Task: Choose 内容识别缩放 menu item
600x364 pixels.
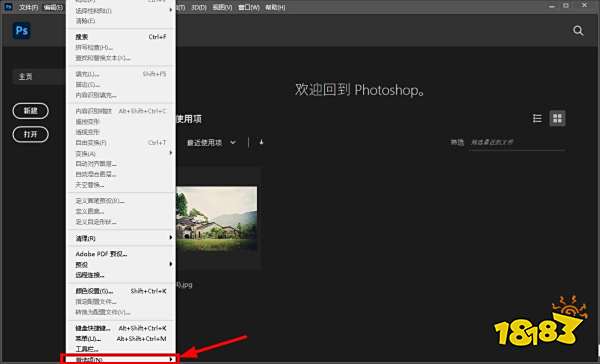Action: pyautogui.click(x=121, y=111)
